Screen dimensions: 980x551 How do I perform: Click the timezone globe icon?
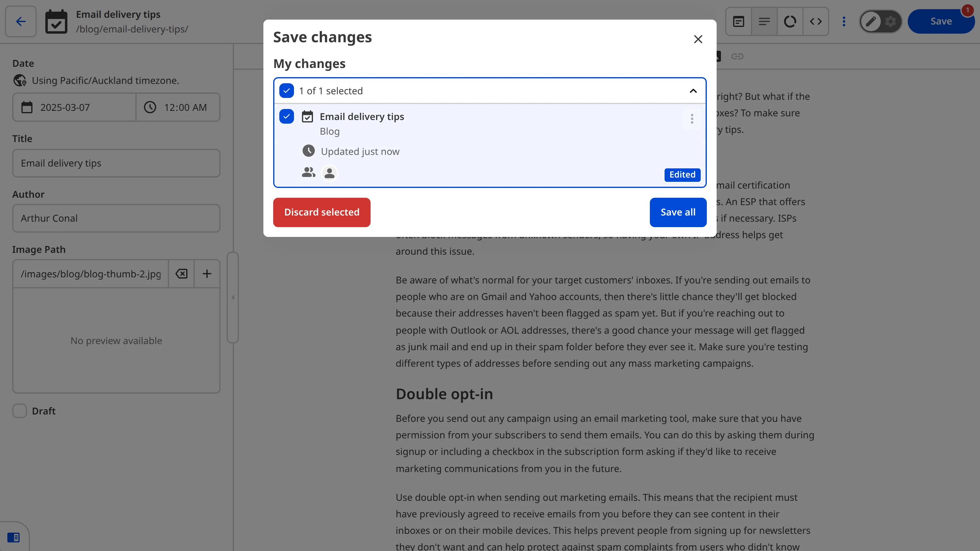coord(20,81)
